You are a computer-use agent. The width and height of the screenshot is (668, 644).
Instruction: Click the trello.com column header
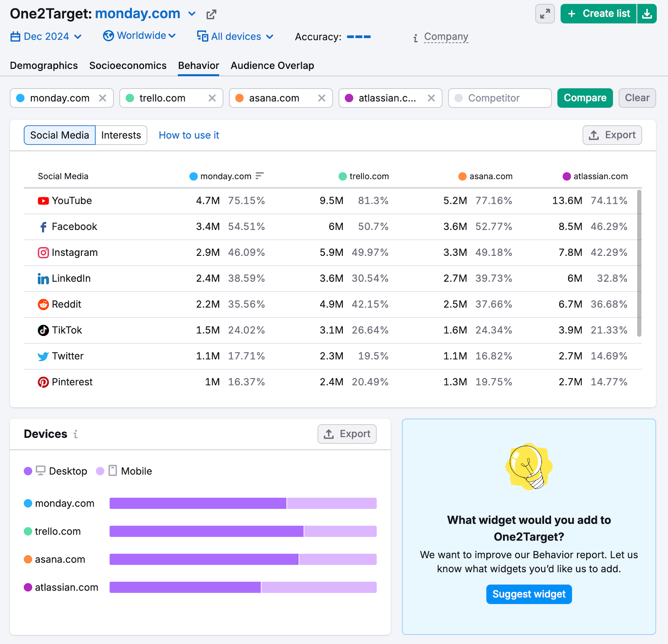364,176
